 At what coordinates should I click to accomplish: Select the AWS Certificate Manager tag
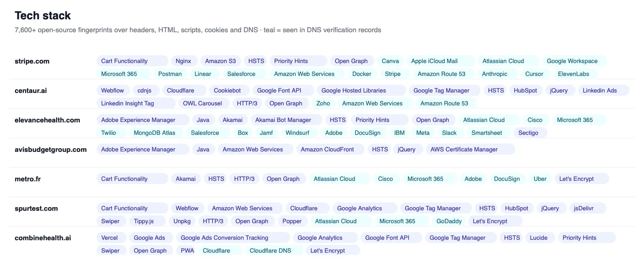tap(471, 150)
